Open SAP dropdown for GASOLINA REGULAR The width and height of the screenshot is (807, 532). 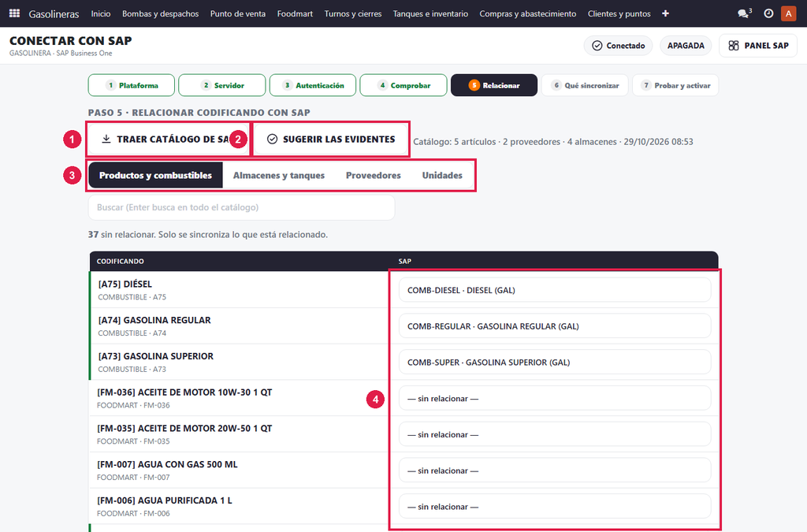[555, 326]
